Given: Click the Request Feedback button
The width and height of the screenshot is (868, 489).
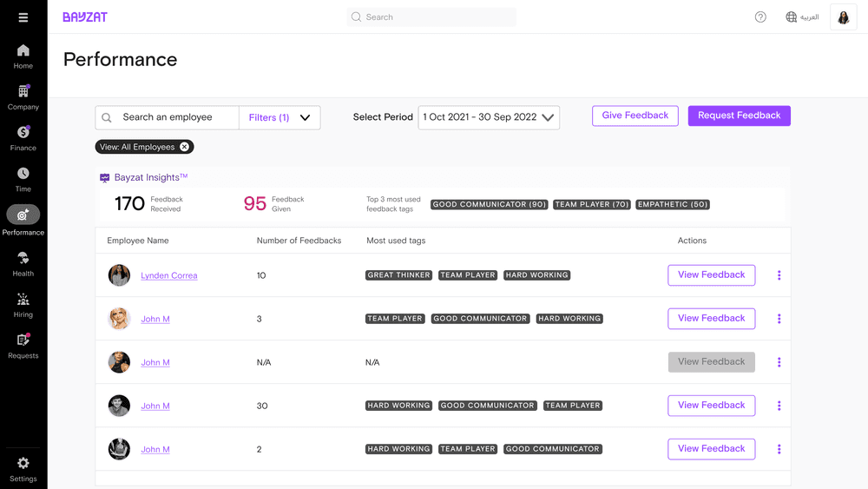Looking at the screenshot, I should pos(739,116).
